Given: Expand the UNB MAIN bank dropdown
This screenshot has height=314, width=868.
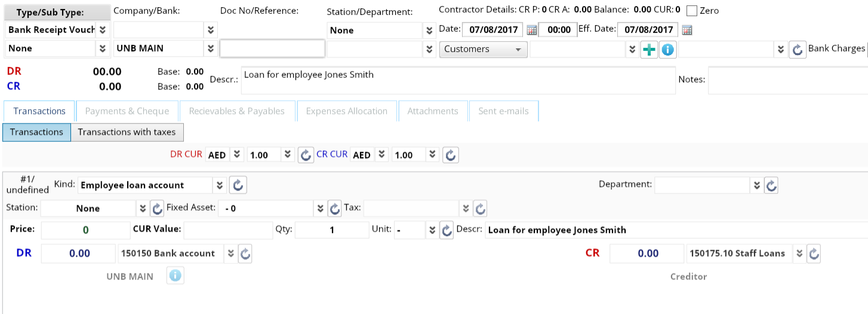Looking at the screenshot, I should point(210,49).
